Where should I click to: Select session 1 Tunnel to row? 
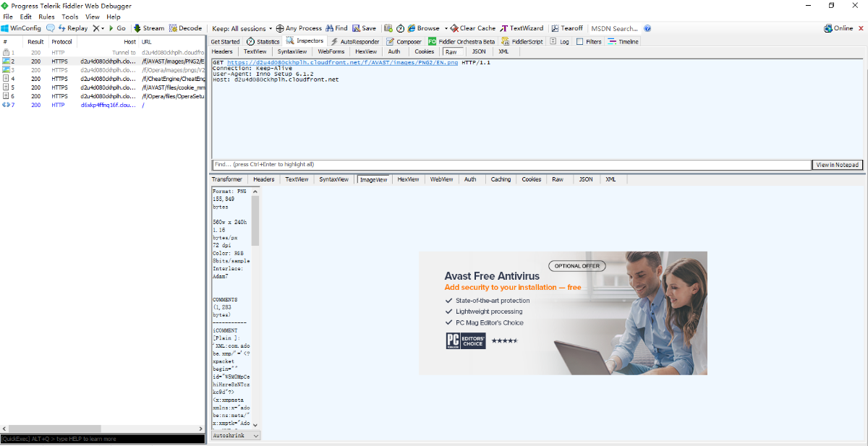coord(103,53)
